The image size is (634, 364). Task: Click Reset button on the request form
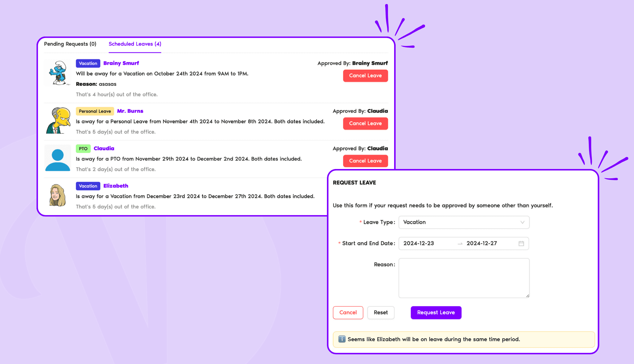tap(380, 312)
